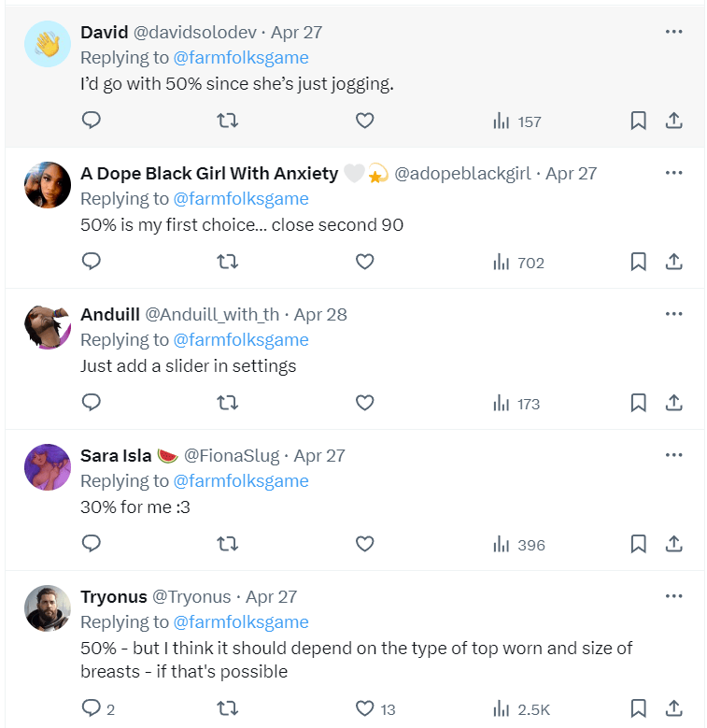
Task: Bookmark David's tweet
Action: (638, 121)
